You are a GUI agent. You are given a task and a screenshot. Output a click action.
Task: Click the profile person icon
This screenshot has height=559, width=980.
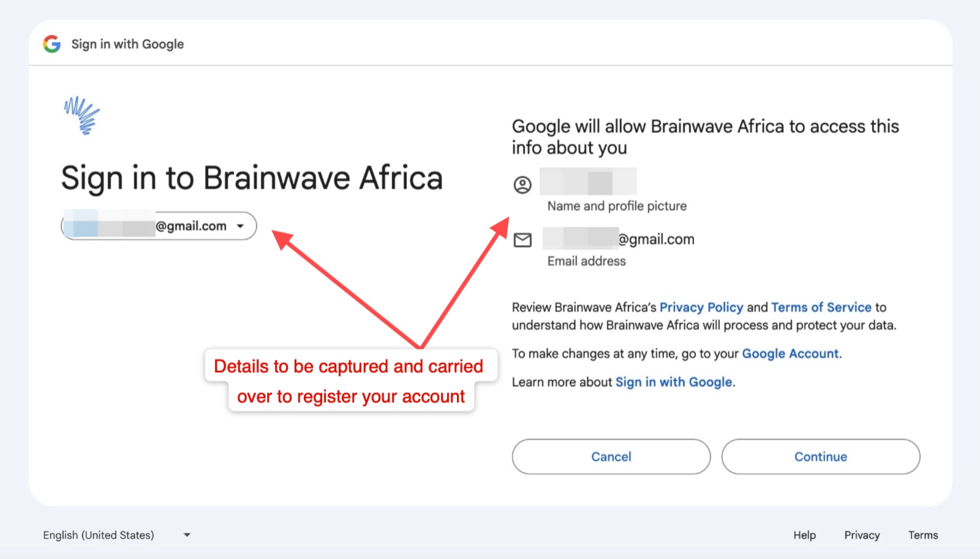tap(522, 184)
